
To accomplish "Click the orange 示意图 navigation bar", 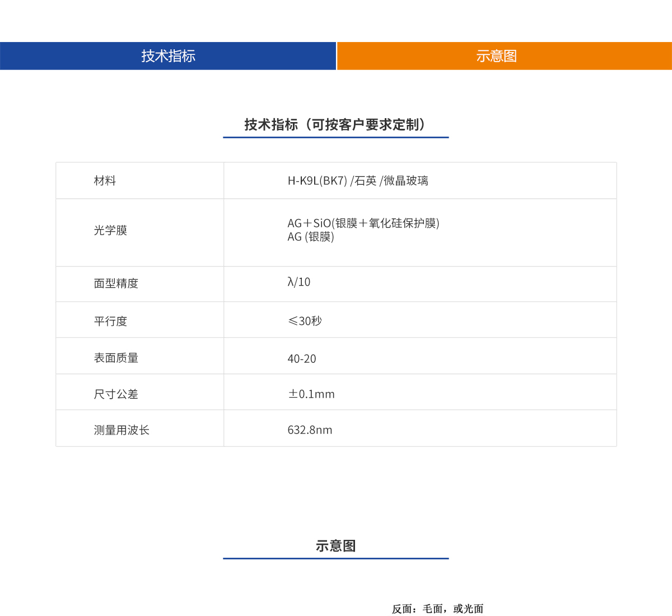I will pos(495,56).
